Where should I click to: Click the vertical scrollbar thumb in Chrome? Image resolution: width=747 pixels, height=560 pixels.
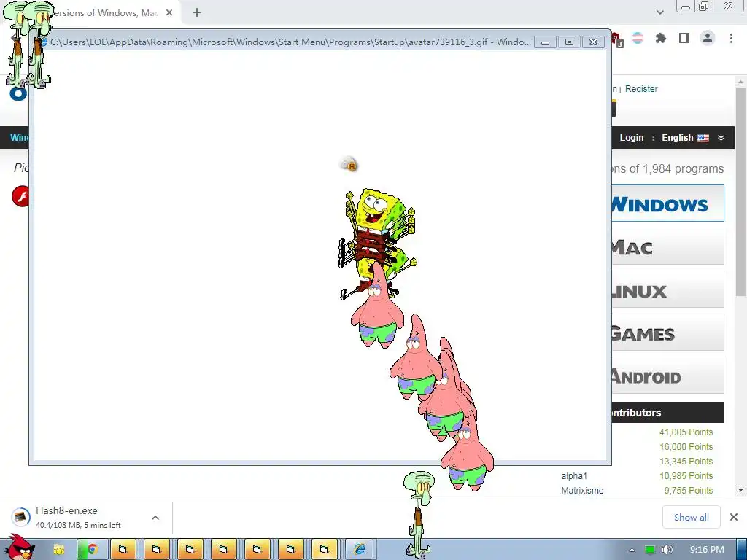point(740,192)
